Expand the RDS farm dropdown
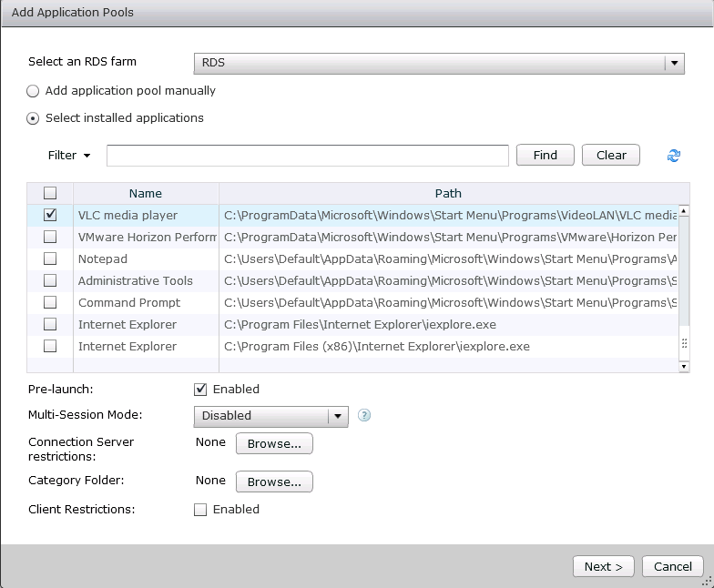Screen dimensions: 714x588 (674, 63)
